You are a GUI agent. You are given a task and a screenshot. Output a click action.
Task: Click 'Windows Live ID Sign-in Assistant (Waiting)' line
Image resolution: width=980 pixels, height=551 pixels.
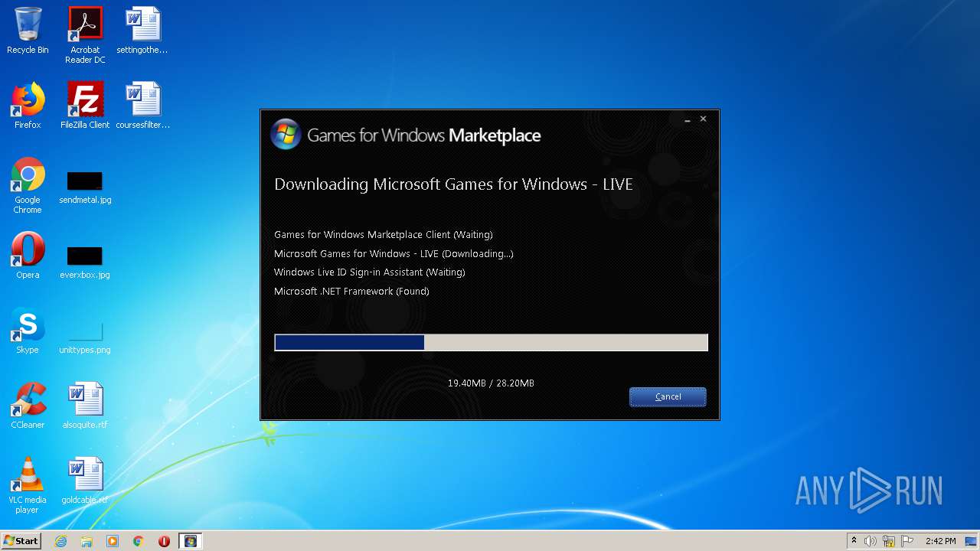[x=370, y=272]
